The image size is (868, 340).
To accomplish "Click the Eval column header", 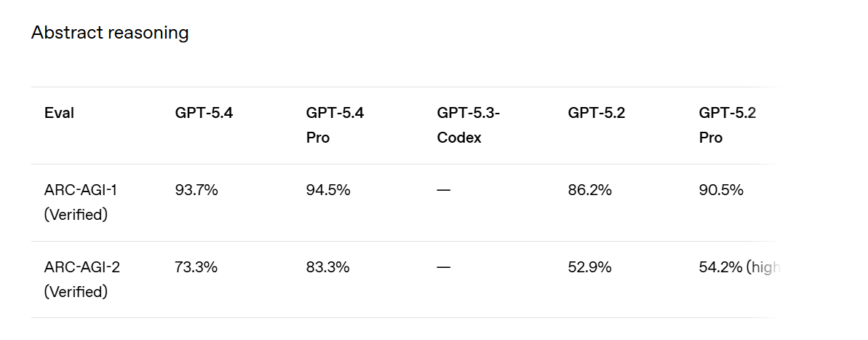I will coord(59,113).
